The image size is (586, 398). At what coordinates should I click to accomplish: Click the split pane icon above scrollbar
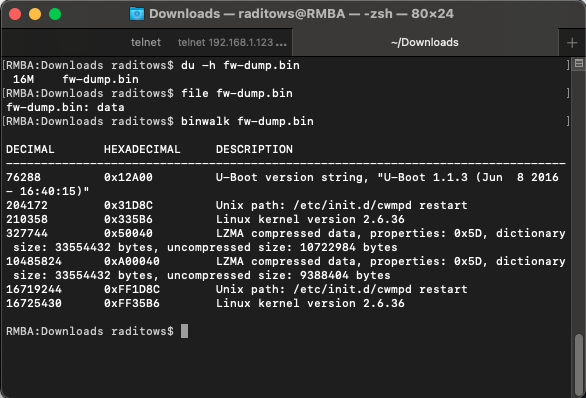point(579,64)
